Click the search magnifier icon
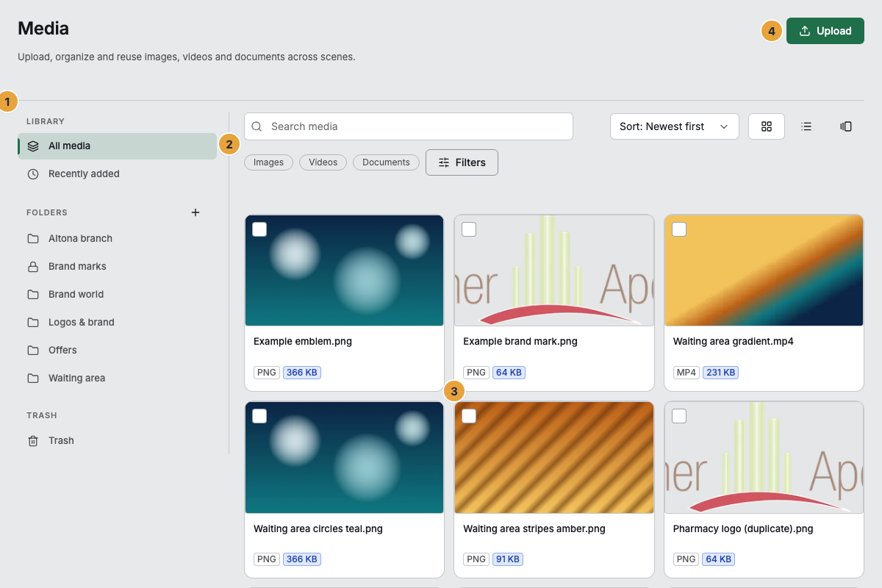Image resolution: width=882 pixels, height=588 pixels. 257,126
